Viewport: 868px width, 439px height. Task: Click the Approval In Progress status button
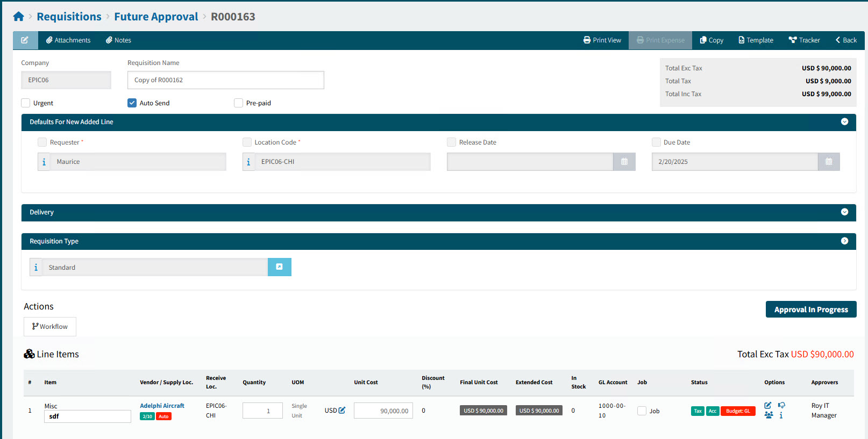[x=811, y=310]
